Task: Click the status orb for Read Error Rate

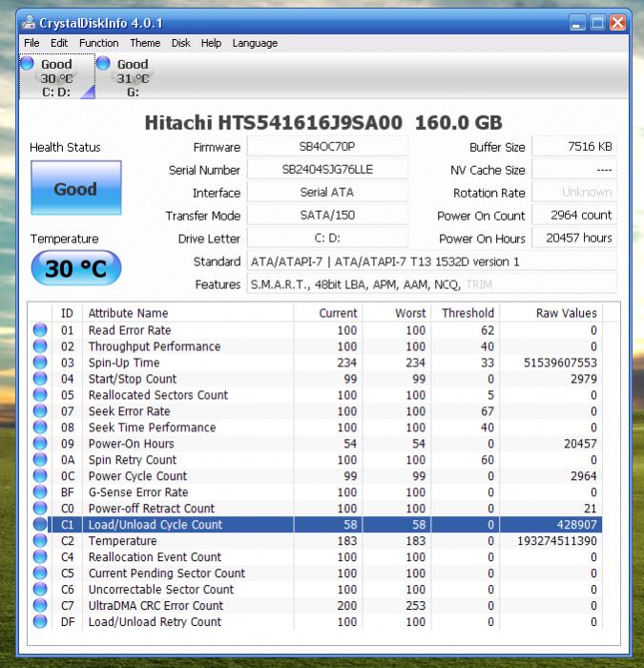Action: 40,330
